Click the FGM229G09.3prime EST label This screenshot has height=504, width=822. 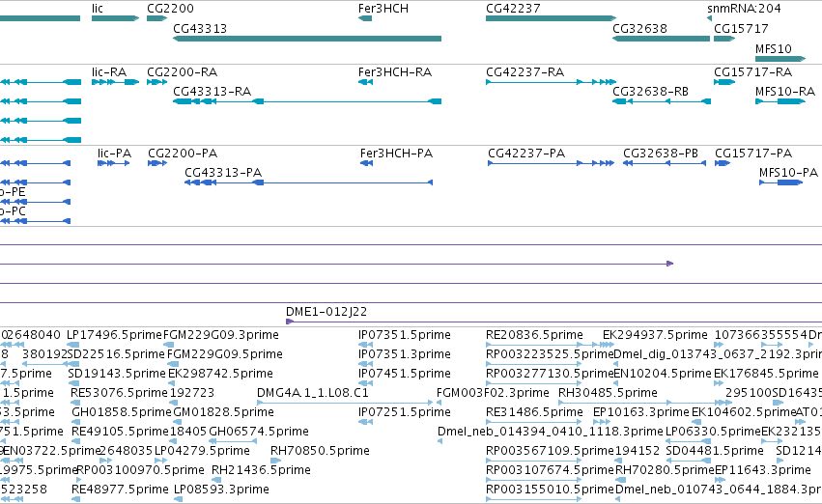(221, 334)
